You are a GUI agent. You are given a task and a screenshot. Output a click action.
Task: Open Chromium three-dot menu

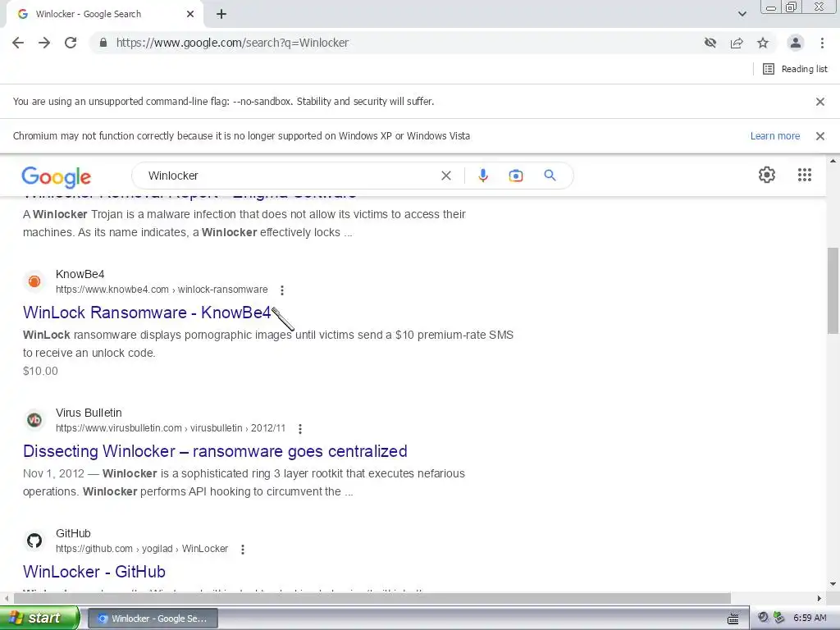(822, 43)
